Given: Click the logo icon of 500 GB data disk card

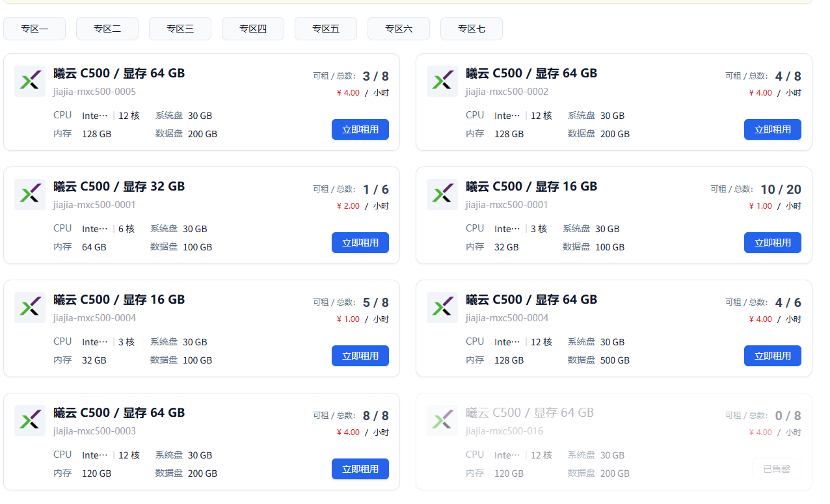Looking at the screenshot, I should (442, 308).
